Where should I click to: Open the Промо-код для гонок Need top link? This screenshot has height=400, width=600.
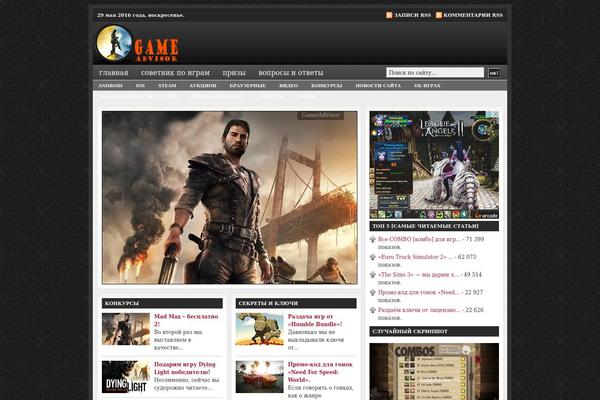pos(419,292)
